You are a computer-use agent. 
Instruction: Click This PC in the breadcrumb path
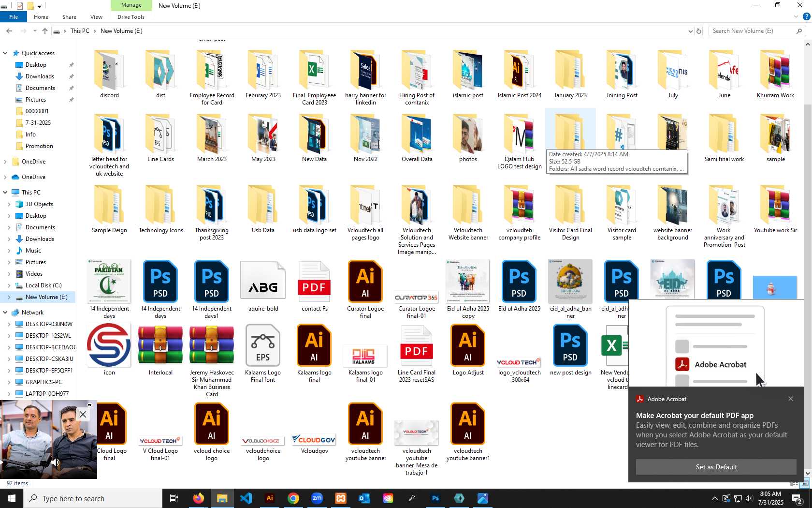tap(80, 31)
